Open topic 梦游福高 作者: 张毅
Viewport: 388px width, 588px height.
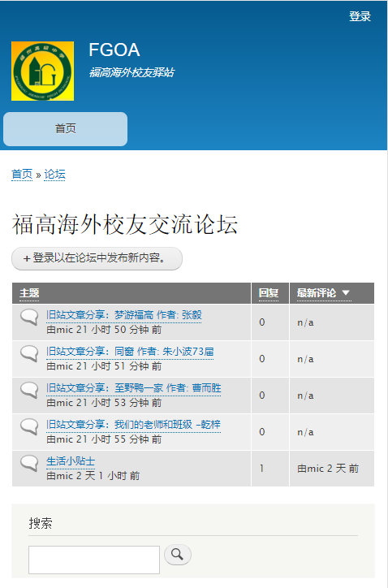(123, 315)
